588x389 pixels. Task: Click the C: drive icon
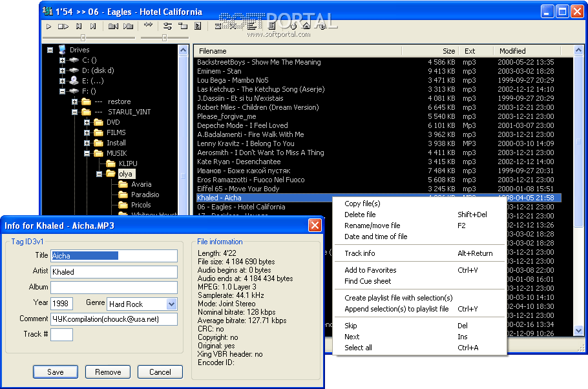[x=74, y=60]
